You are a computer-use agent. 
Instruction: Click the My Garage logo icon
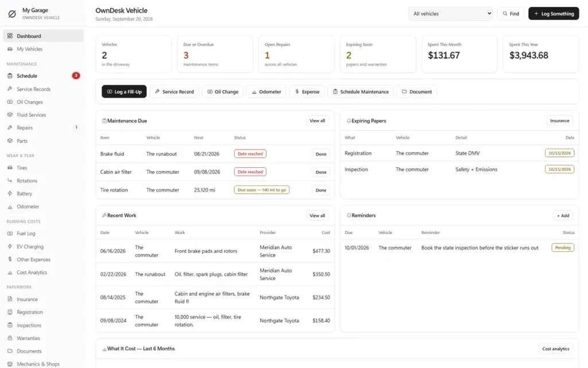point(12,14)
